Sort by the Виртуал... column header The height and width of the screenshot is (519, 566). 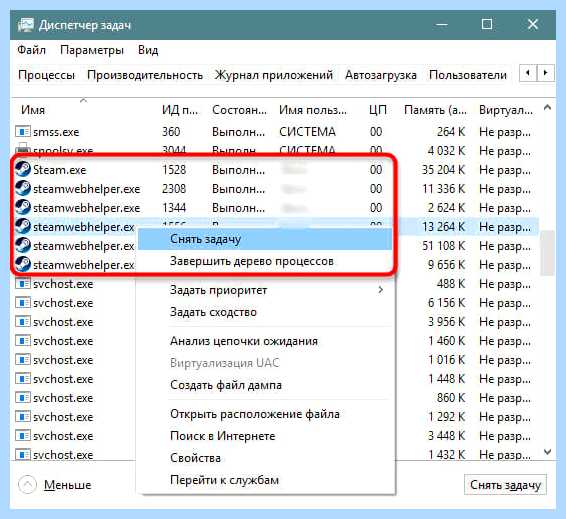[506, 110]
